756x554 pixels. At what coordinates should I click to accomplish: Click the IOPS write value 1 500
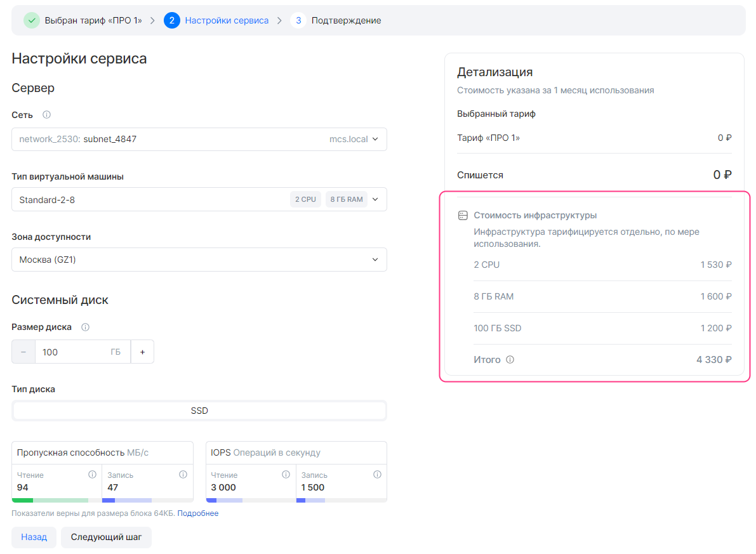point(313,487)
